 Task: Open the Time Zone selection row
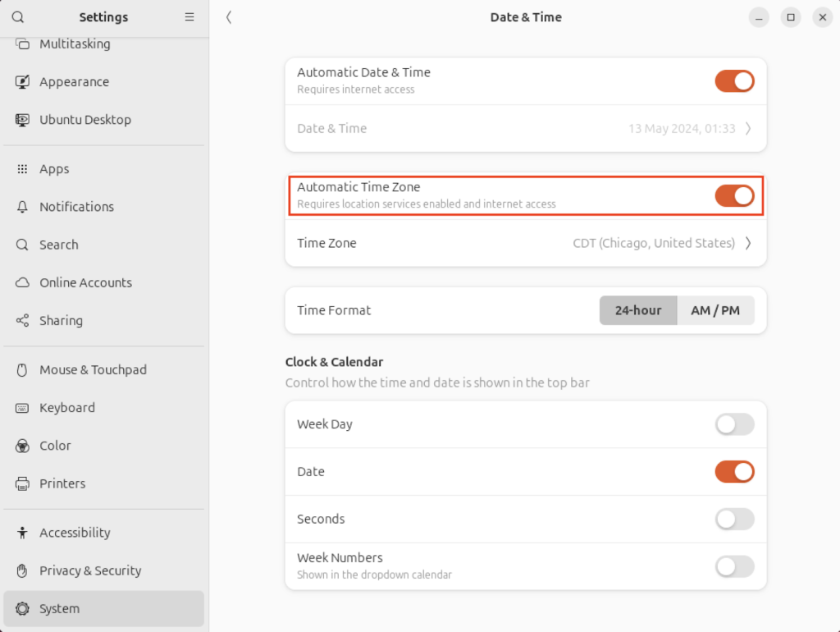[525, 243]
